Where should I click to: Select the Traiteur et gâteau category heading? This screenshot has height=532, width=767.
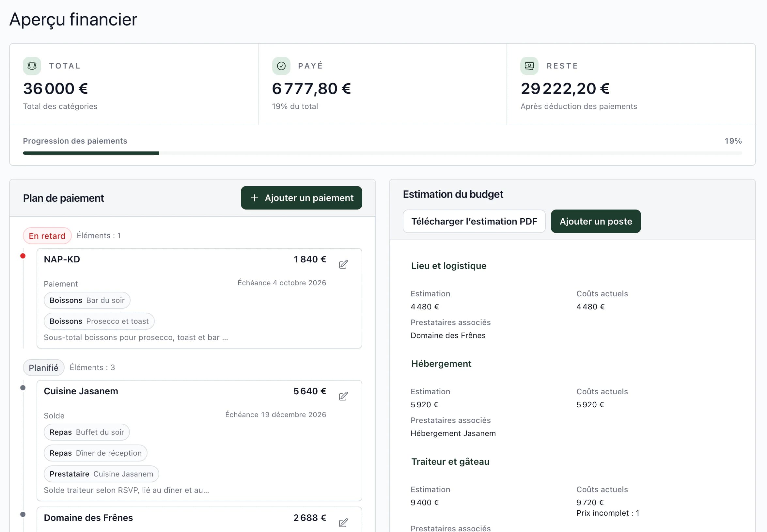tap(450, 462)
